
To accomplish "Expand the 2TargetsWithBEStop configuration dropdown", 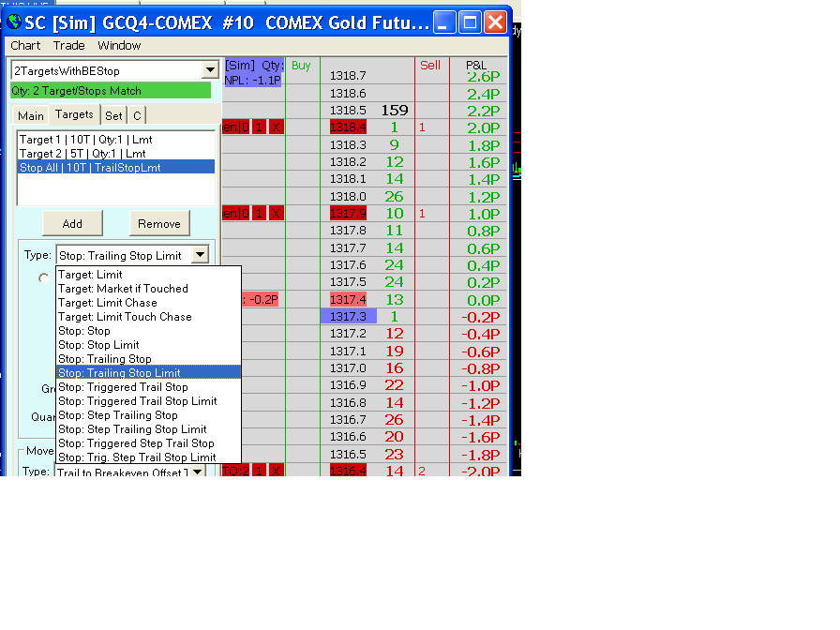I will [x=211, y=70].
